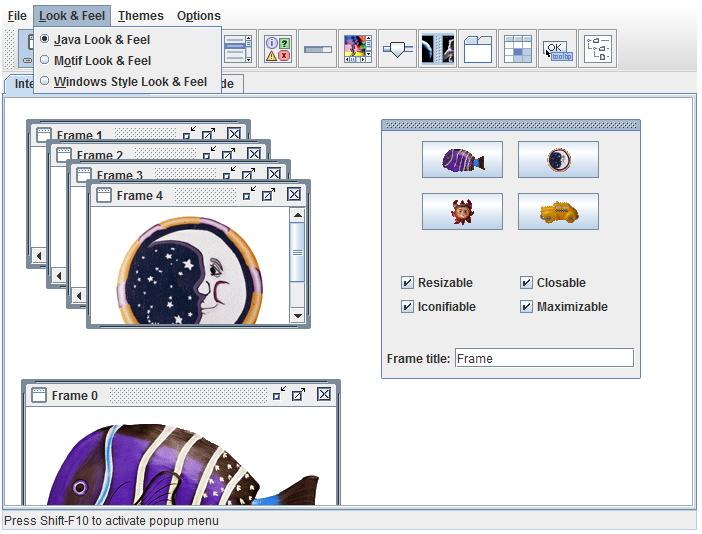
Task: Open the JSplitPane demo toolbar icon
Action: [x=437, y=48]
